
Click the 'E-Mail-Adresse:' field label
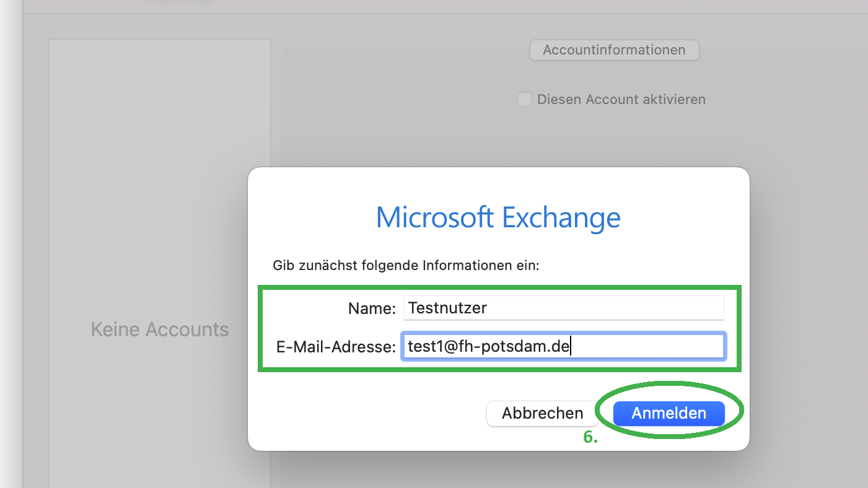coord(336,347)
